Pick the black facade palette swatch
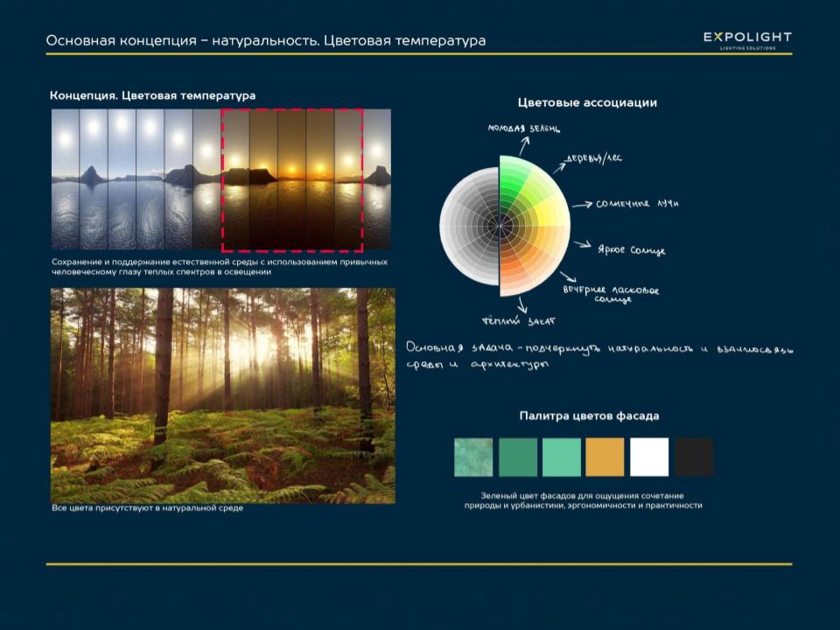 pyautogui.click(x=694, y=457)
